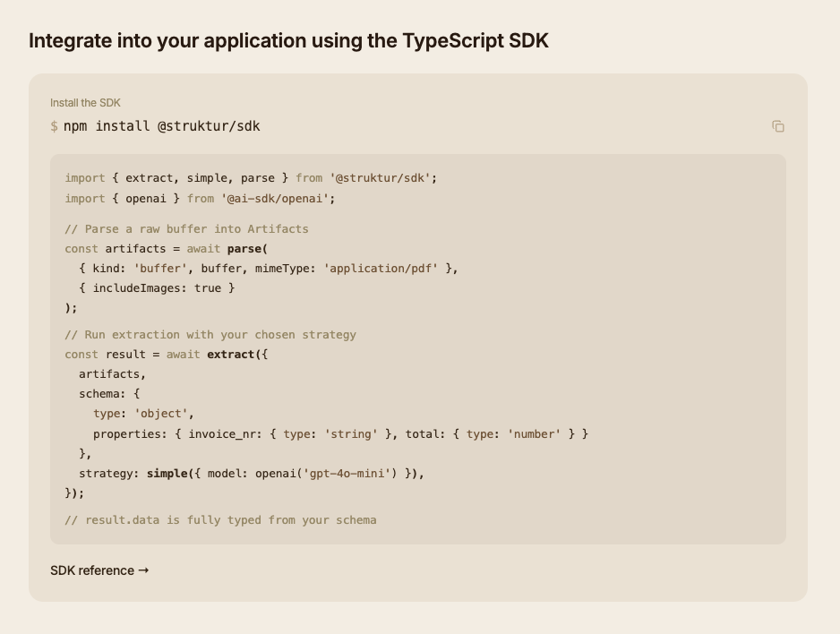Click the import line from '@struktur/sdk'

(251, 178)
